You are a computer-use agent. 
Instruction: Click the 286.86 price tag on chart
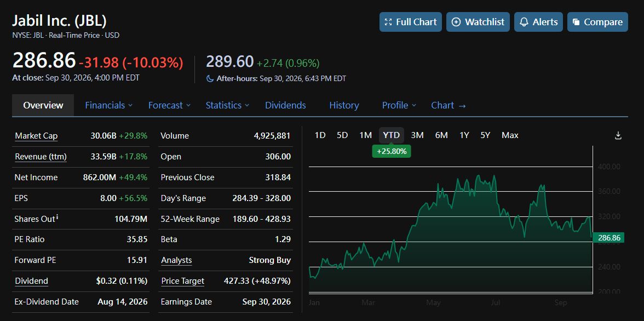tap(609, 238)
